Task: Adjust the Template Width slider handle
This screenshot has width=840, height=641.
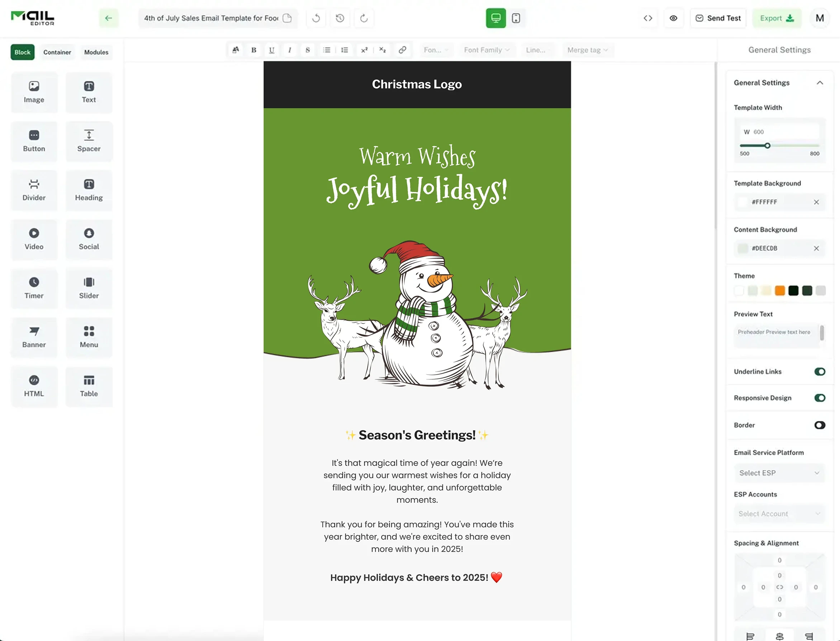Action: coord(767,146)
